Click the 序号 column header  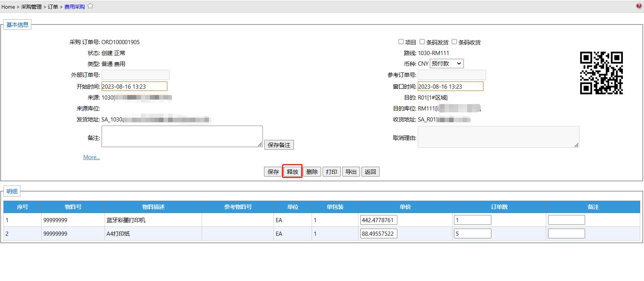click(22, 207)
